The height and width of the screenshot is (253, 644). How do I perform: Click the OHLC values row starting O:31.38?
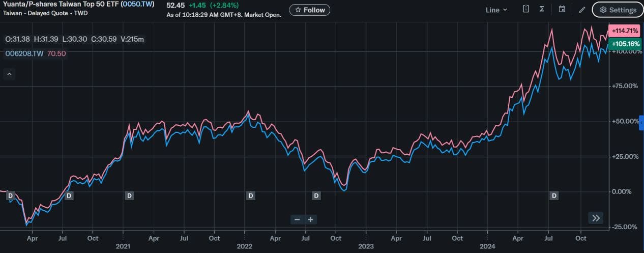point(74,39)
